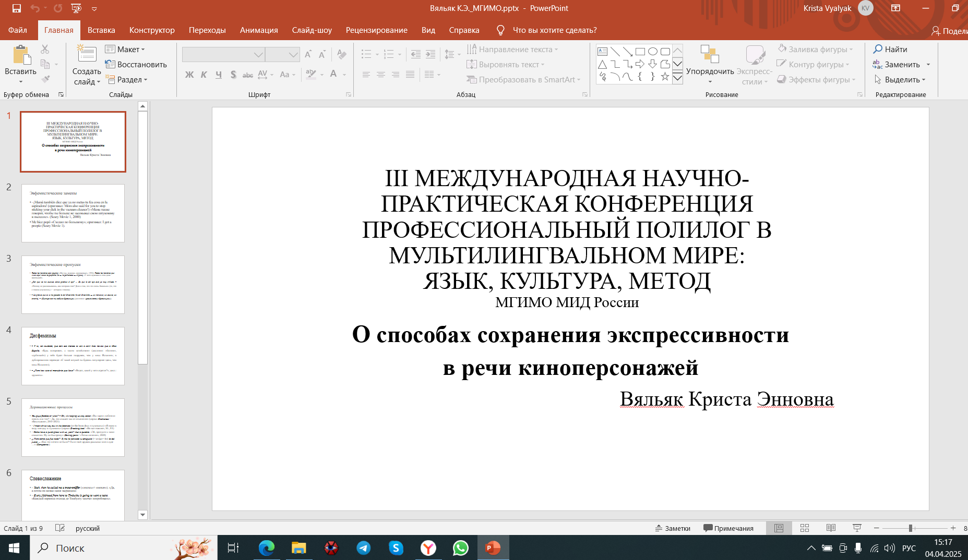
Task: Clear all formatting icon
Action: tap(342, 54)
